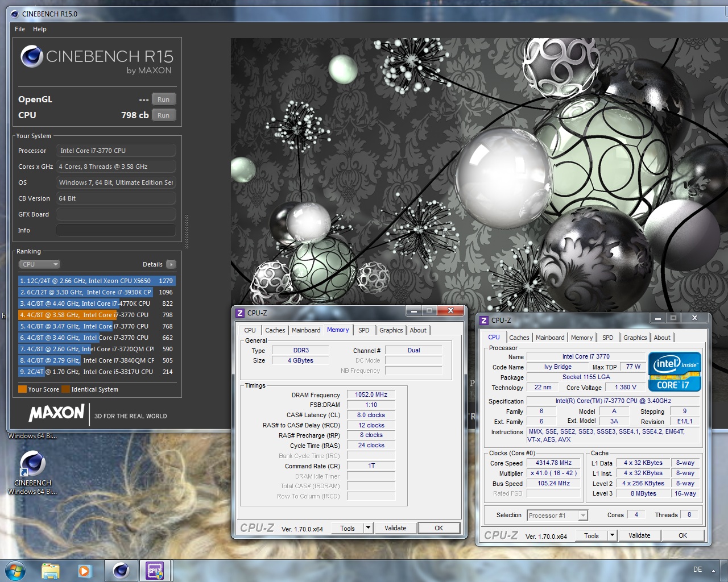This screenshot has height=582, width=728.
Task: Open the Tools dropdown arrow in the CPU window
Action: 612,535
